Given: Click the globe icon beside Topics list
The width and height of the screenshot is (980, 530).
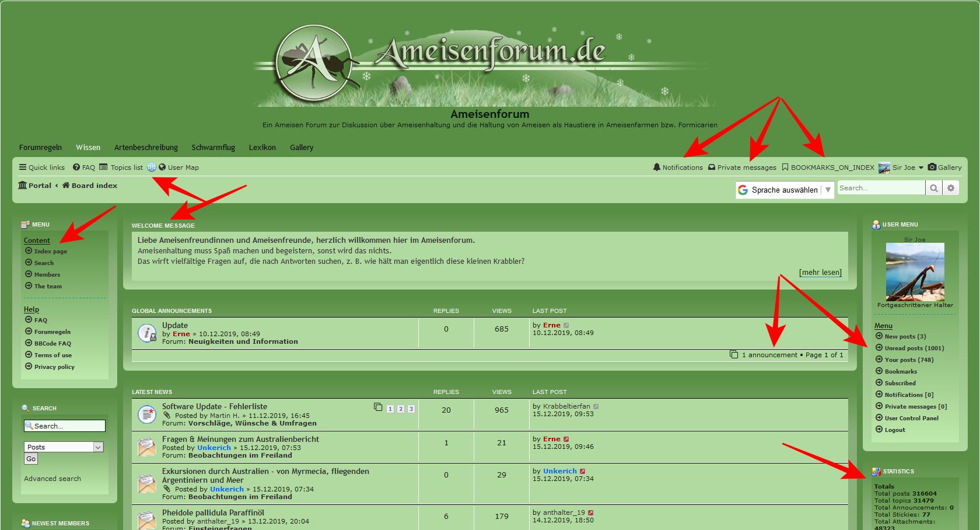Looking at the screenshot, I should click(x=152, y=168).
